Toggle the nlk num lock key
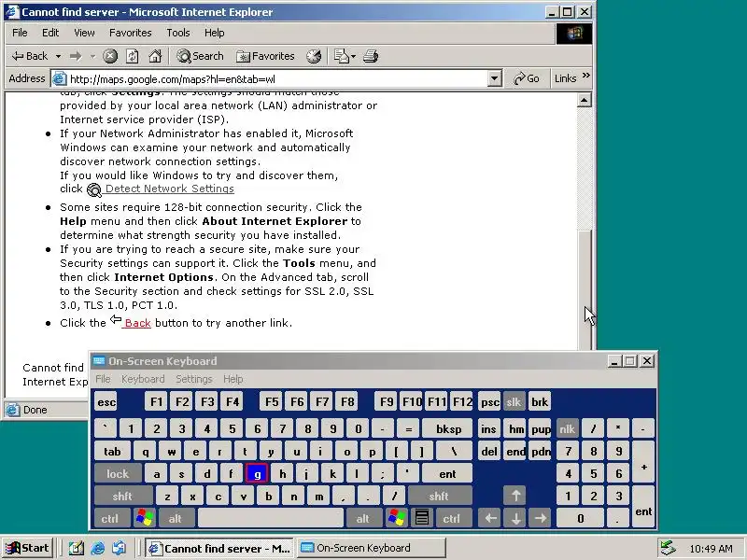747x560 pixels. tap(567, 429)
